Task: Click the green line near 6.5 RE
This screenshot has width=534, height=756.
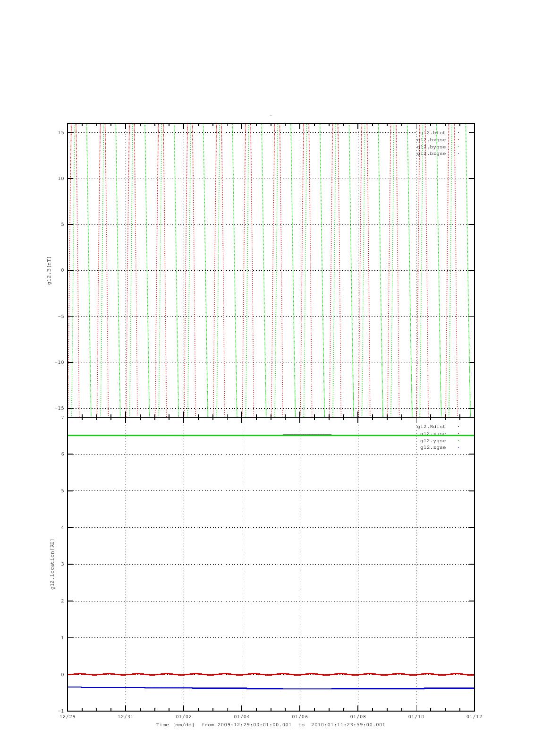Action: tap(271, 435)
